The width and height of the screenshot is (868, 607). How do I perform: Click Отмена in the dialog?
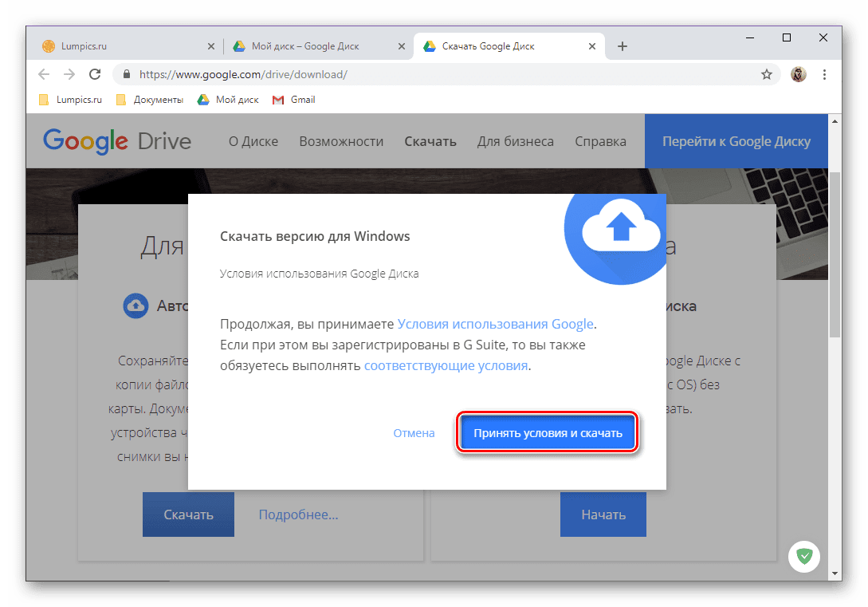[414, 433]
